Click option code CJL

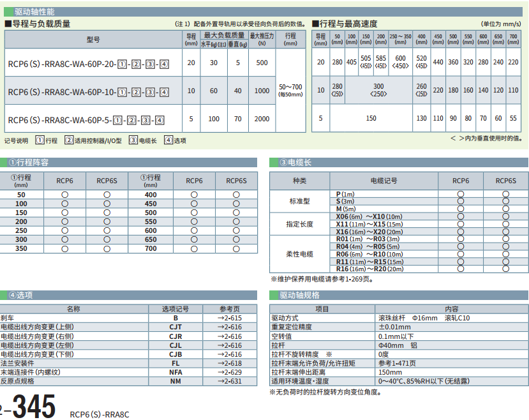pos(175,345)
